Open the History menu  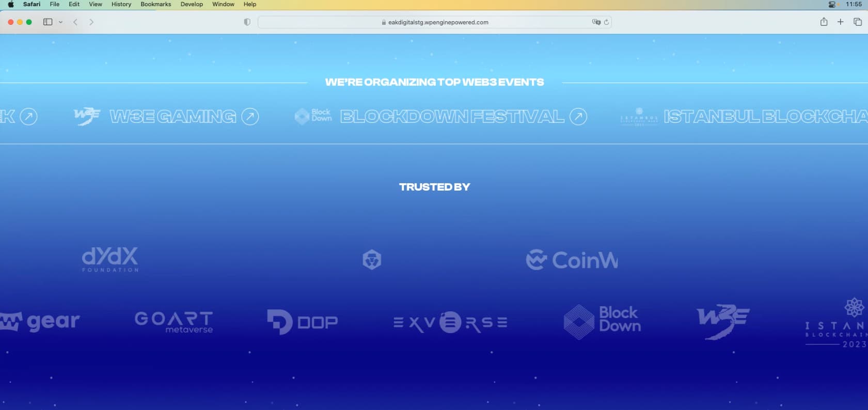click(121, 4)
